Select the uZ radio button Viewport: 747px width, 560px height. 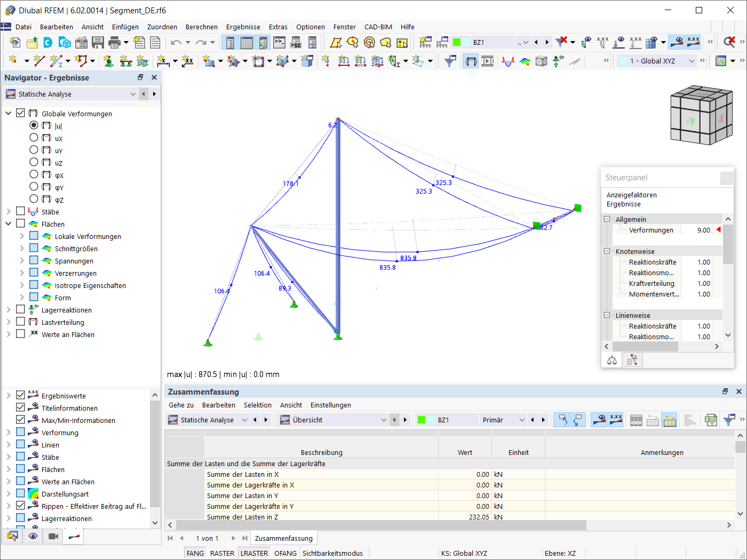tap(34, 162)
